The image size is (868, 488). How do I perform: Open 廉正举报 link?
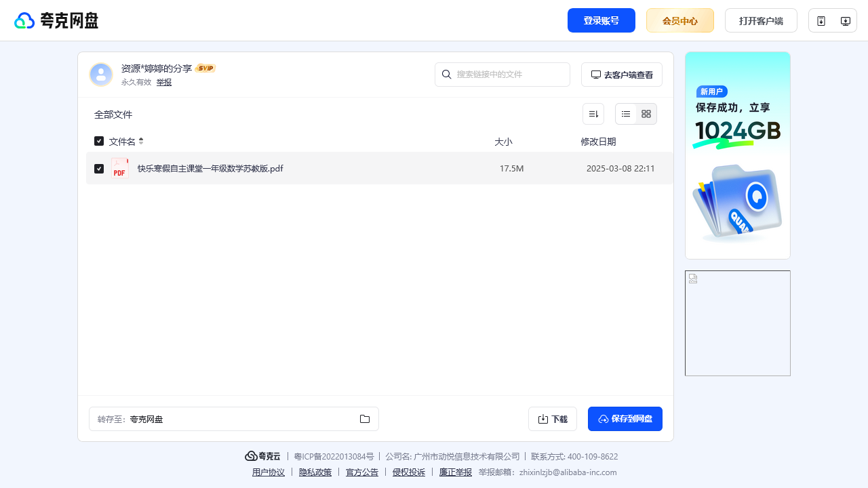[x=456, y=472]
